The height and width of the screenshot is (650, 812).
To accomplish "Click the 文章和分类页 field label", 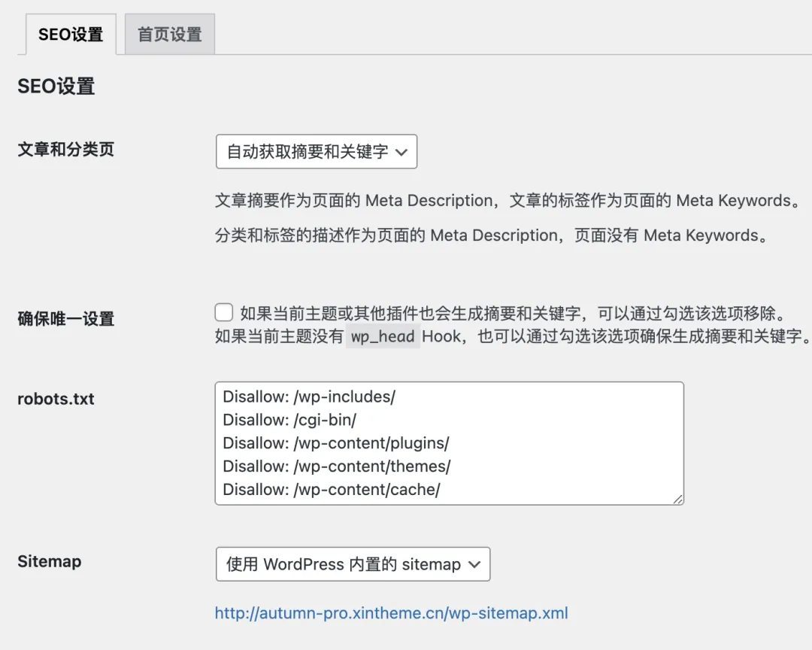I will [65, 149].
